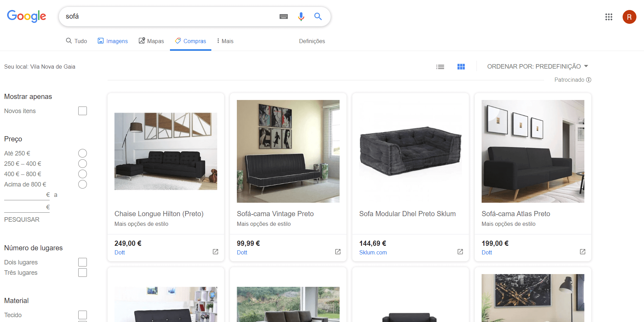This screenshot has width=644, height=322.
Task: Select the Acima de 800 € option
Action: tap(82, 184)
